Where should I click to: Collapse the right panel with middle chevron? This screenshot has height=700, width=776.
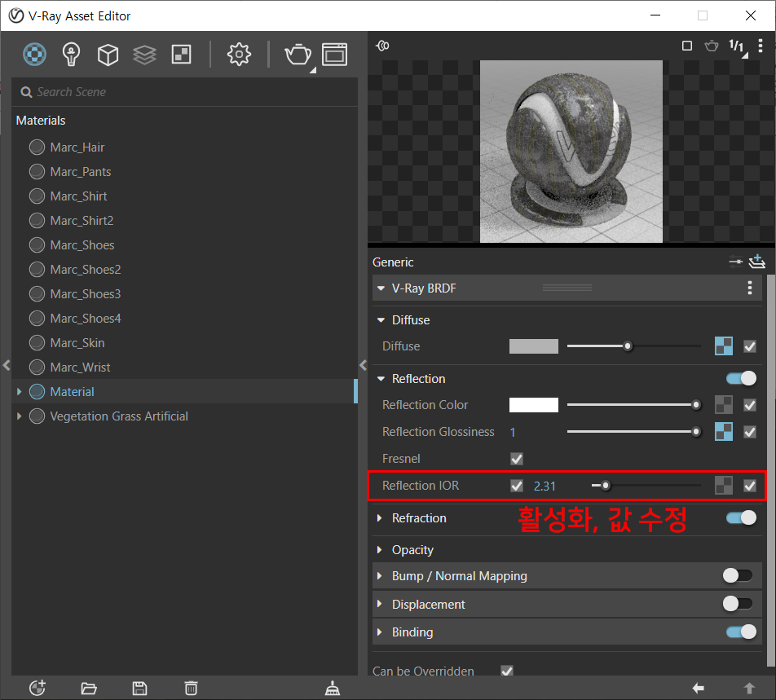pyautogui.click(x=363, y=365)
